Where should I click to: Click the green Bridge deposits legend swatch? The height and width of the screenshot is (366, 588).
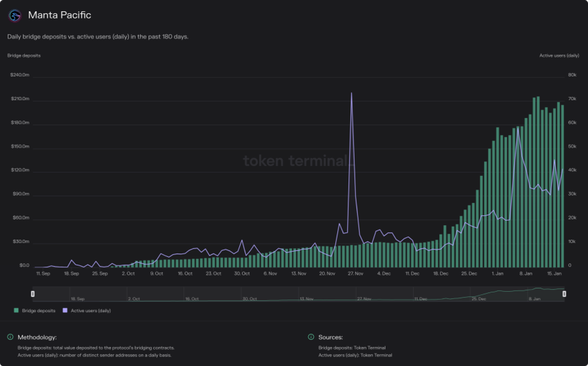tap(16, 310)
